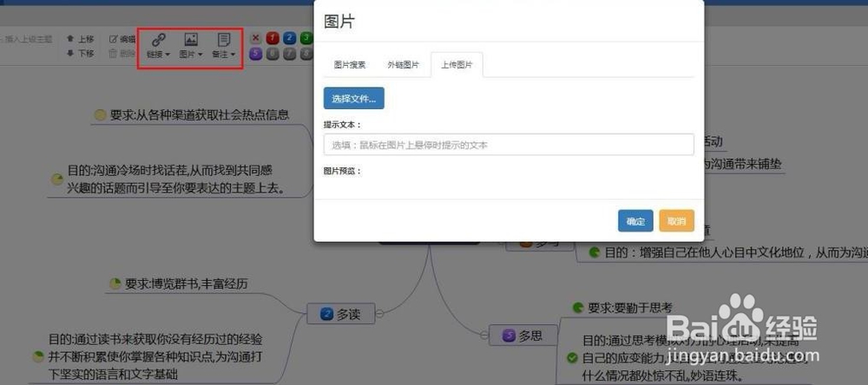Click 上移 move-up button
Image resolution: width=868 pixels, height=385 pixels.
pos(80,39)
